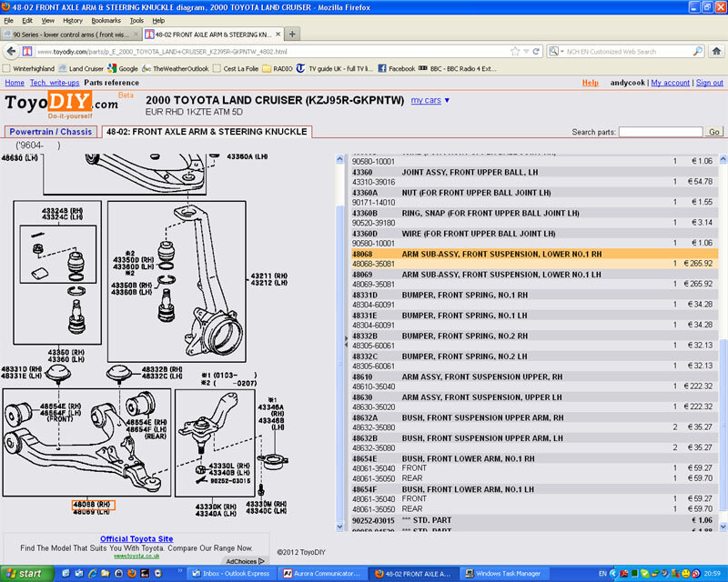Click the Windows Start button
728x582 pixels.
[25, 573]
